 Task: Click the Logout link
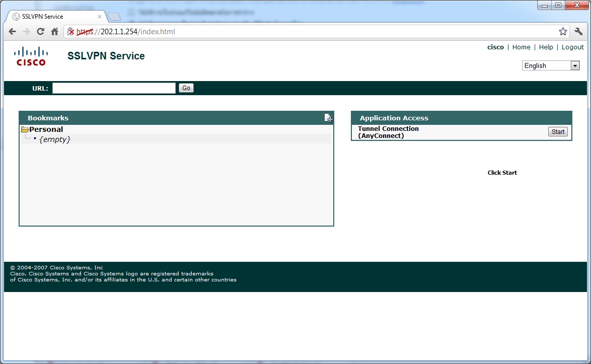pyautogui.click(x=572, y=47)
